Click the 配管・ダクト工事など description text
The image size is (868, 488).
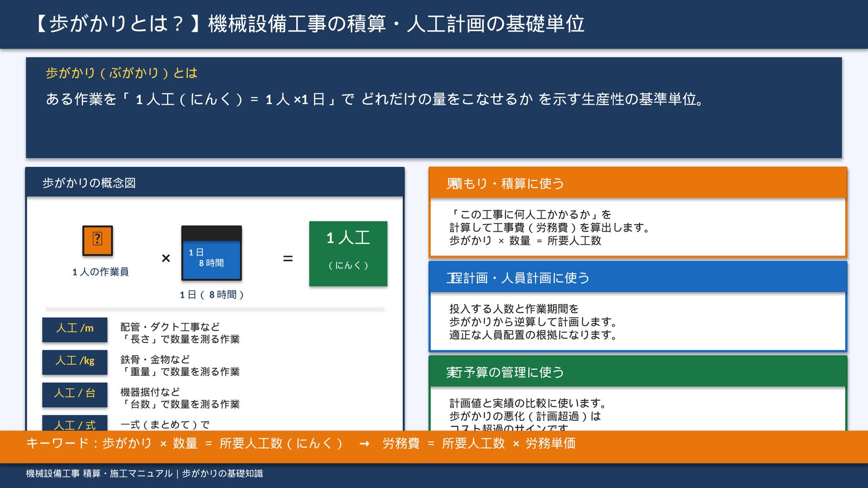(170, 327)
